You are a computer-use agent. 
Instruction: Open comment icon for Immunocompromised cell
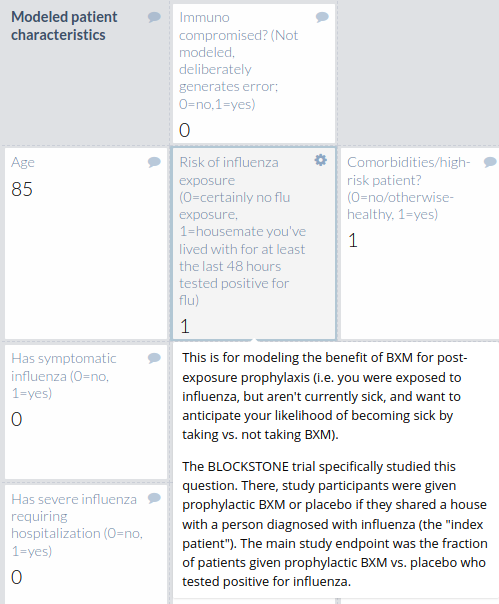[x=322, y=17]
